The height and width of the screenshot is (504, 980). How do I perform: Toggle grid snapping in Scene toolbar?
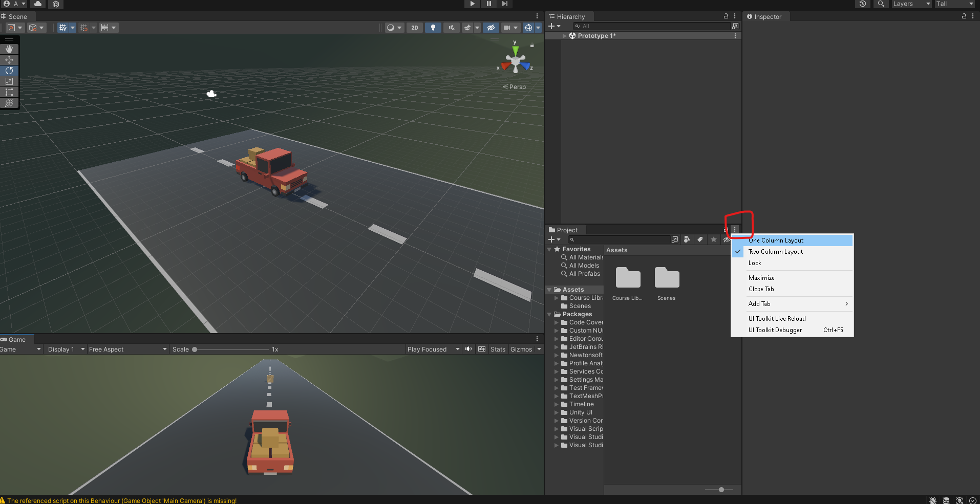click(x=84, y=28)
